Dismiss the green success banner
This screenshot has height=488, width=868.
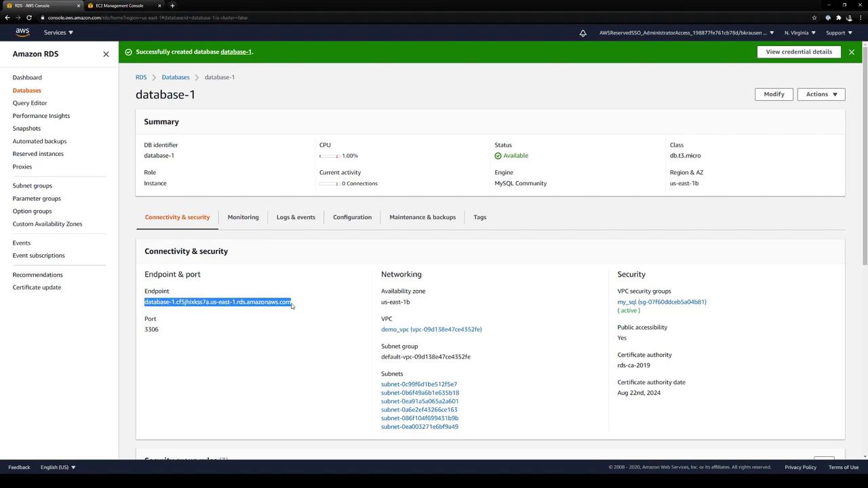point(852,52)
